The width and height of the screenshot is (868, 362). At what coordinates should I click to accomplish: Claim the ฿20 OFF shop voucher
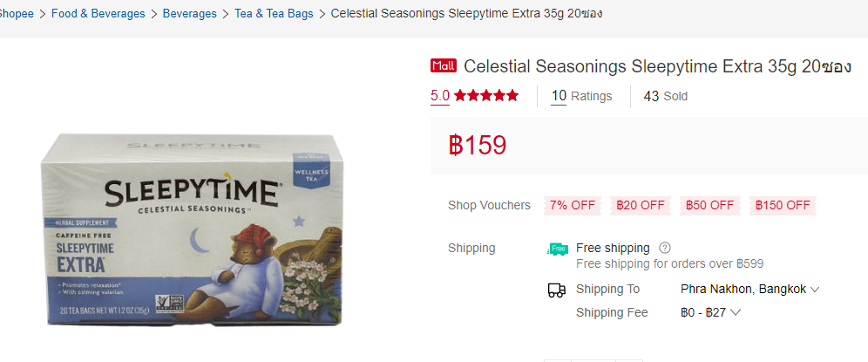641,205
